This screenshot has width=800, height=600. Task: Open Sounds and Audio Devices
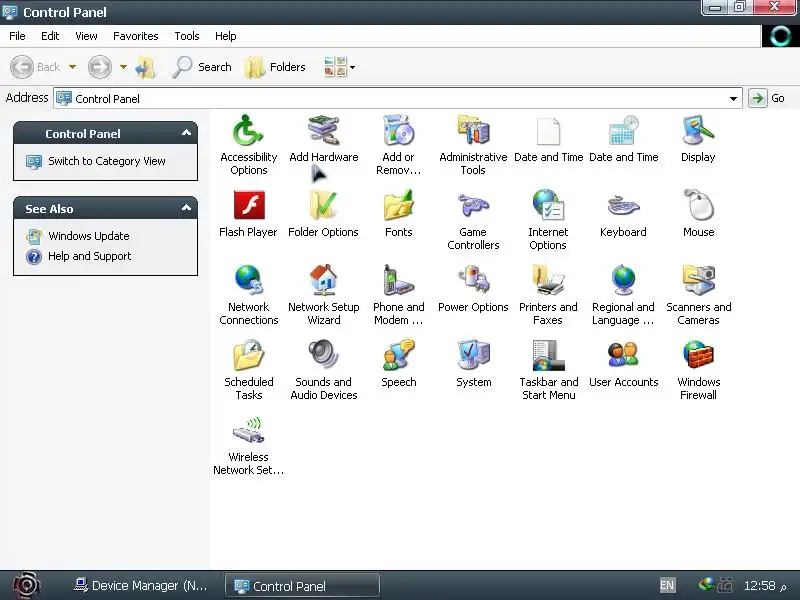click(x=323, y=370)
